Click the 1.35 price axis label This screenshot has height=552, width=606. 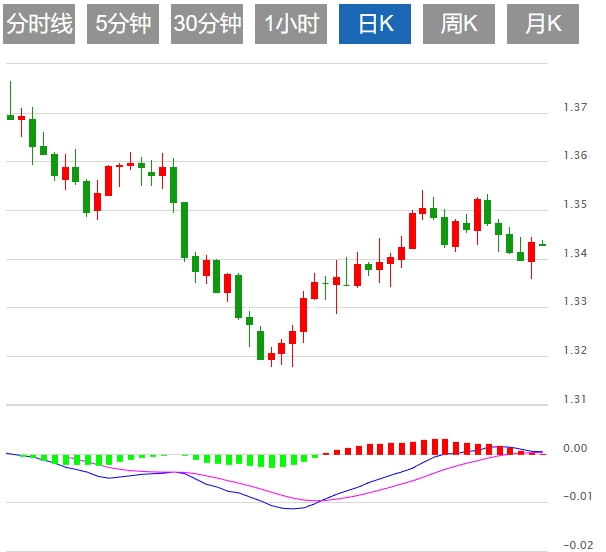point(575,204)
